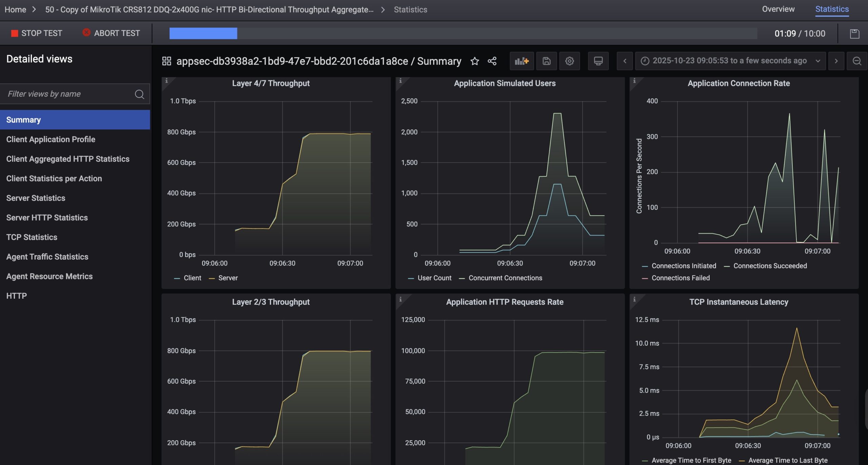The image size is (868, 465).
Task: Switch to the Overview tab
Action: [x=778, y=9]
